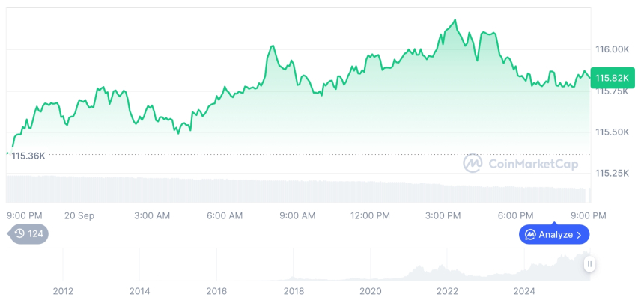Click the 2024 mark on overview timeline
This screenshot has height=300, width=644.
tap(524, 291)
